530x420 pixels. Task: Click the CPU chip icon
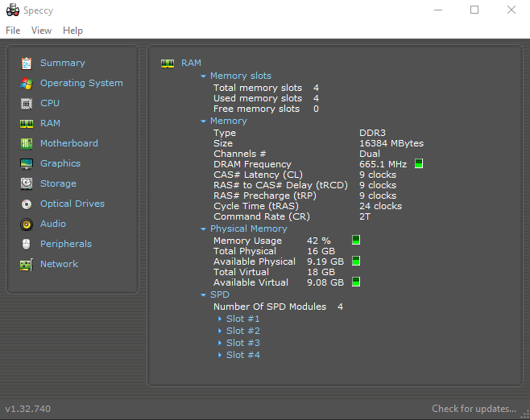click(x=27, y=103)
